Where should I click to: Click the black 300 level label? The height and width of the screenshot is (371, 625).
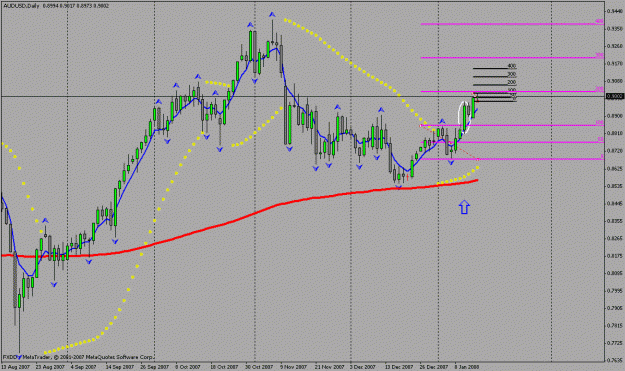pyautogui.click(x=512, y=74)
